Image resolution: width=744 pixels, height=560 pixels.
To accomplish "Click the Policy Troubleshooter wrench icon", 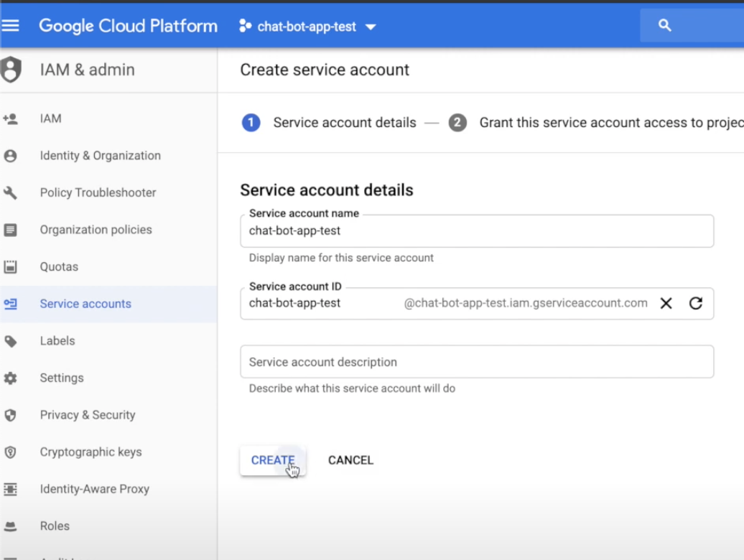I will click(x=11, y=192).
